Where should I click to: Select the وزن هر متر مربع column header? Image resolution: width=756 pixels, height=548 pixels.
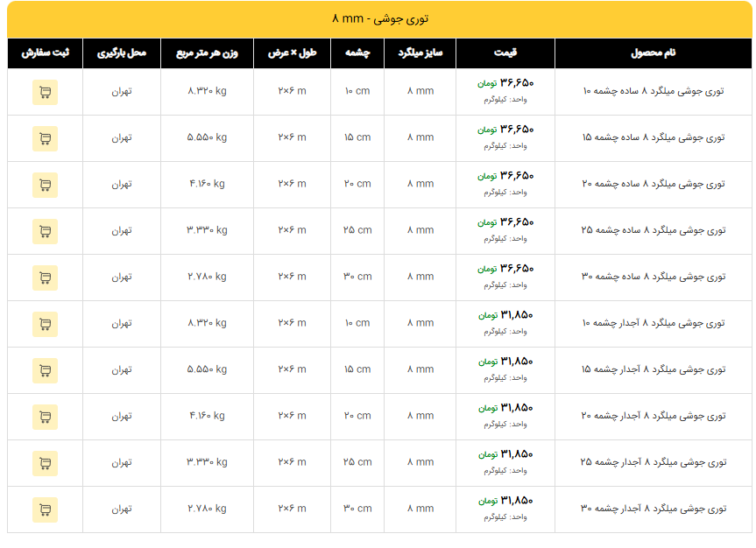207,53
